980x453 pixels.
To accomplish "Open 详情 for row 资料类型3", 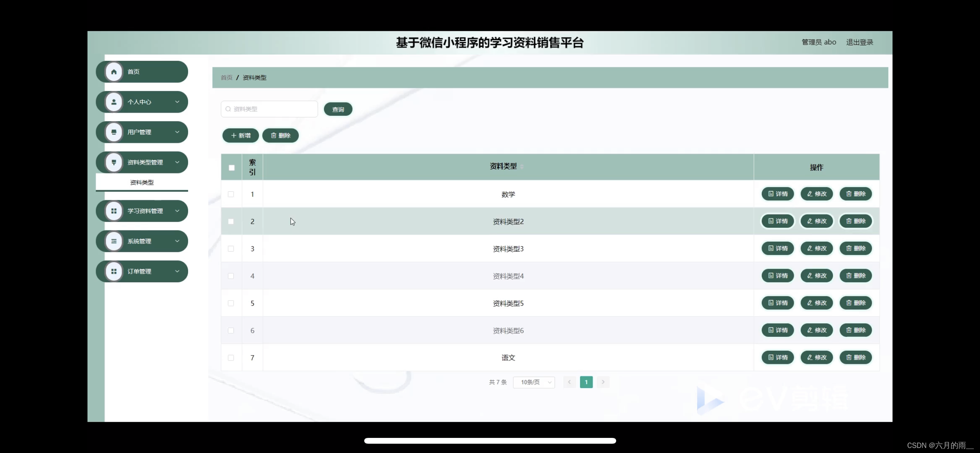I will click(778, 249).
